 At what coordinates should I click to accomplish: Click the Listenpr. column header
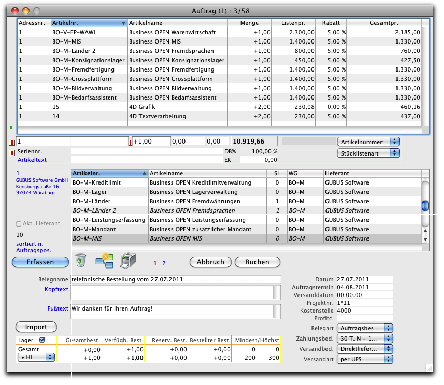pos(293,23)
